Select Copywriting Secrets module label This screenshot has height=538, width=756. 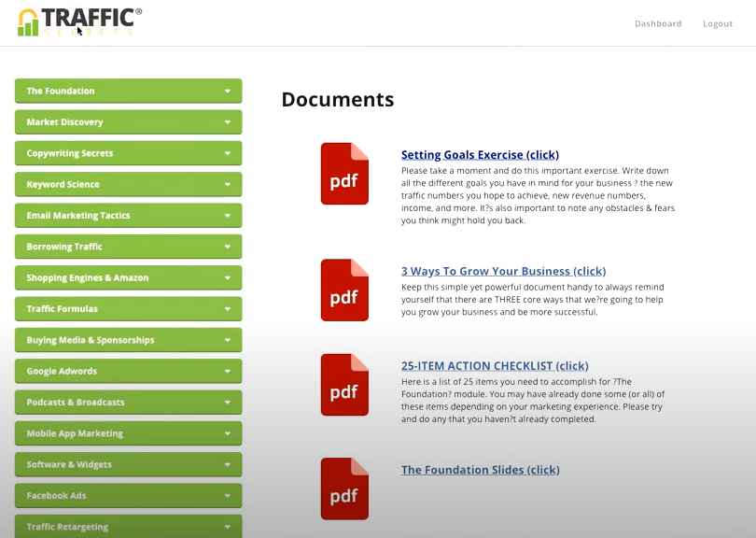tap(70, 153)
